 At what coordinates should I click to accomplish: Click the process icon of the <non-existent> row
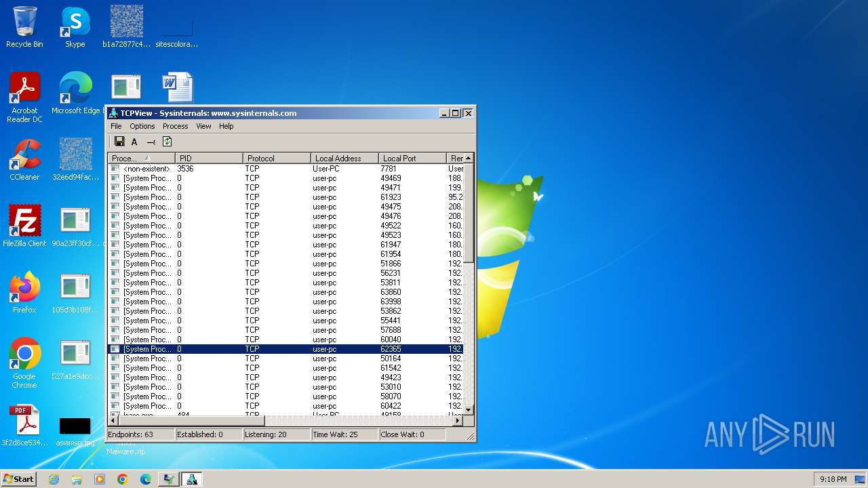click(x=115, y=169)
